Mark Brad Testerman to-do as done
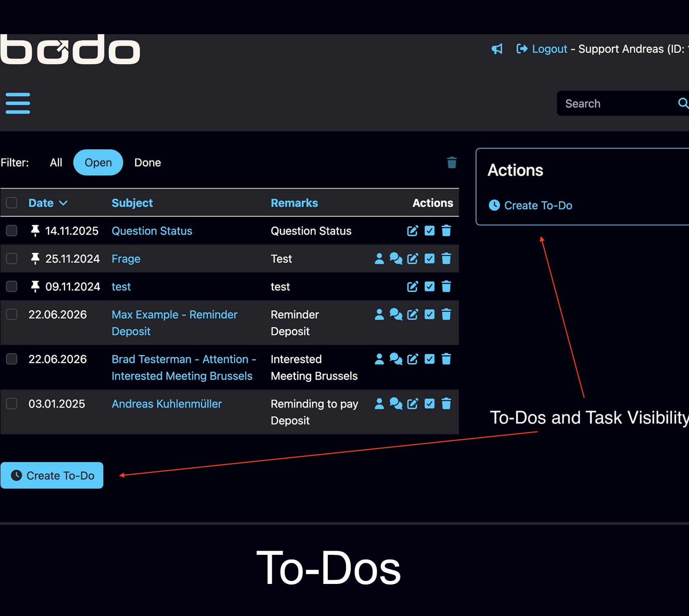The height and width of the screenshot is (616, 689). (x=430, y=359)
